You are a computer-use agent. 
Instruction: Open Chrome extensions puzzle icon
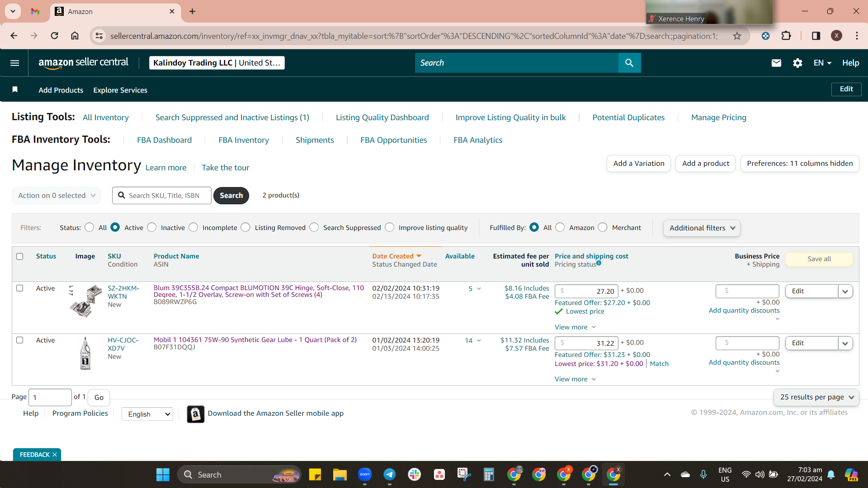786,36
